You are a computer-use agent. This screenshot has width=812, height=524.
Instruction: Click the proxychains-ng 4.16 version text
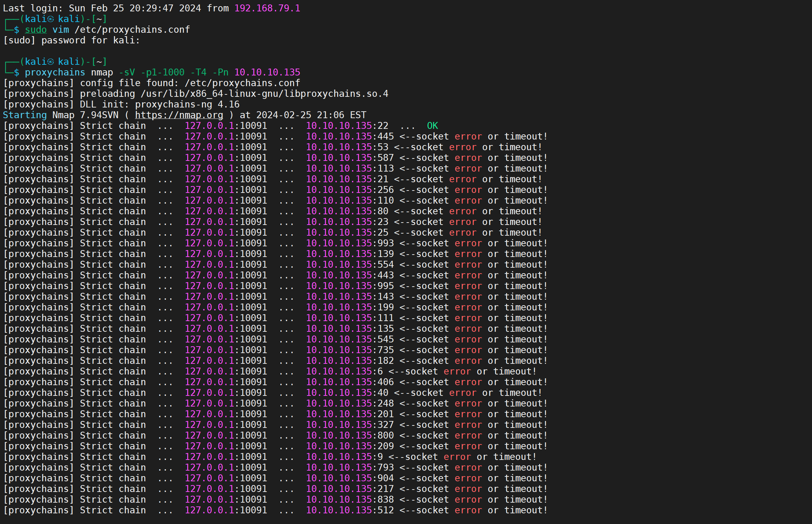pyautogui.click(x=187, y=104)
